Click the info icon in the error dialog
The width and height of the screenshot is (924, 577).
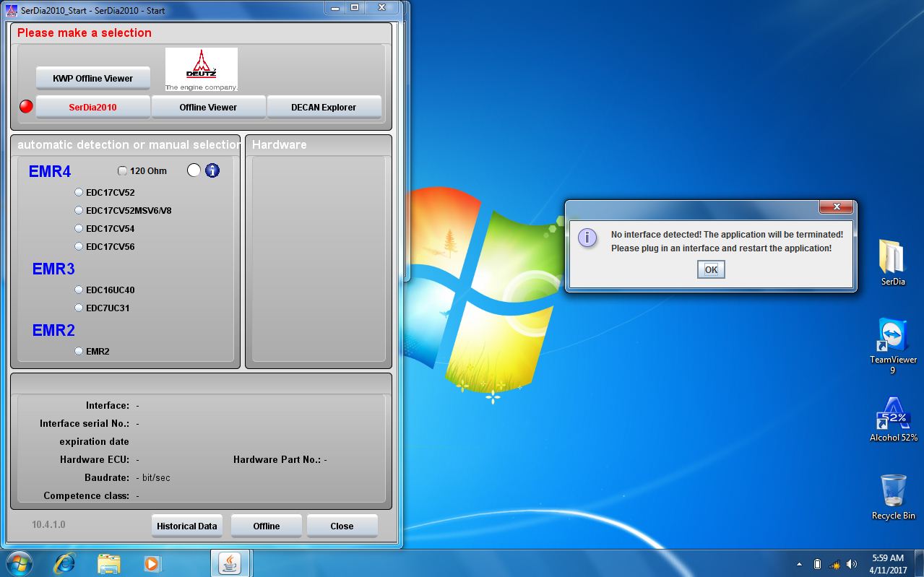(x=587, y=238)
